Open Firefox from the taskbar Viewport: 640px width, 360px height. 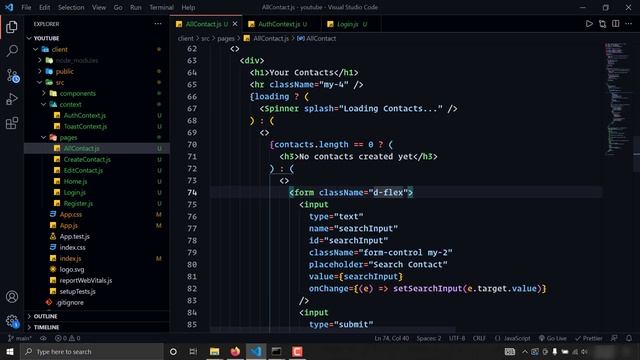click(x=235, y=351)
